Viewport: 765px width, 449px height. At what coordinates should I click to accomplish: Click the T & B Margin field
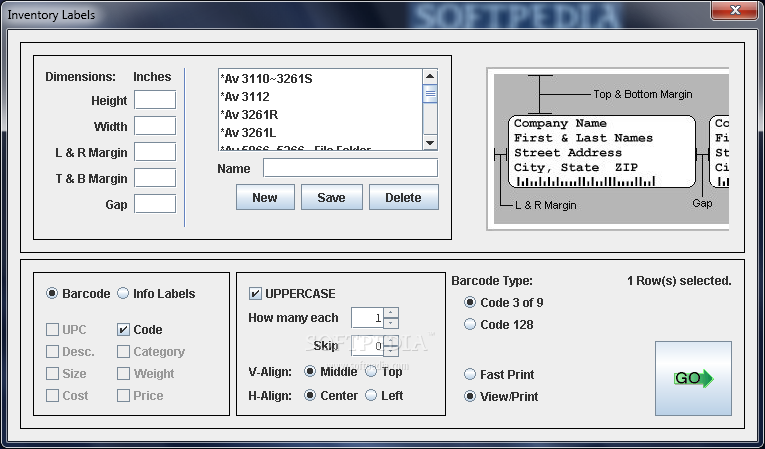(155, 178)
